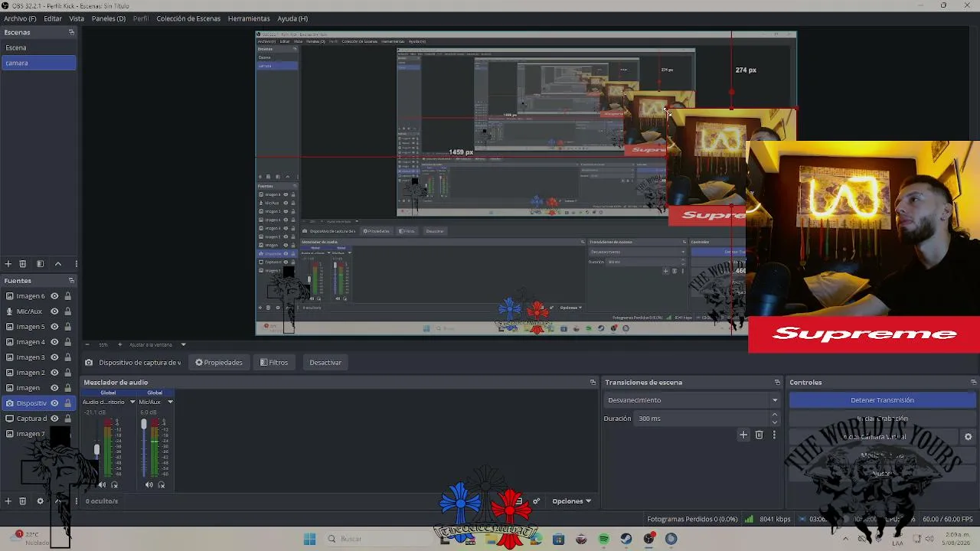This screenshot has width=980, height=551.
Task: Toggle visibility of Imagen 3 source
Action: click(x=54, y=357)
